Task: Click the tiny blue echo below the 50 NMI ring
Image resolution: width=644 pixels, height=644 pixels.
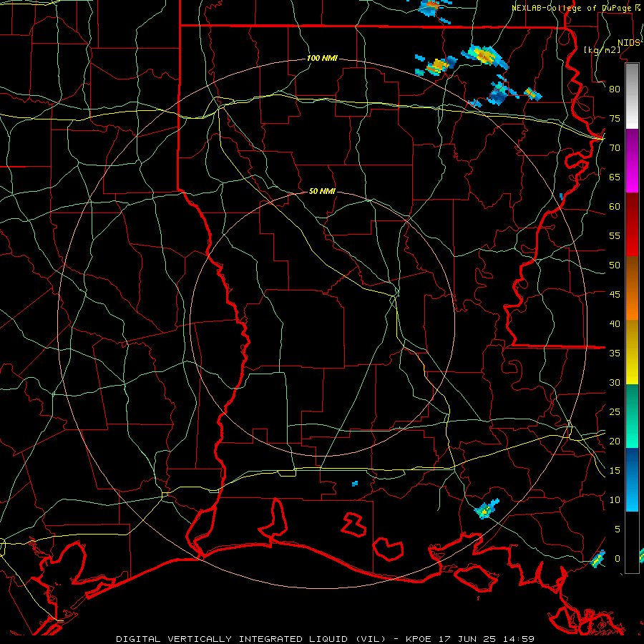Action: pos(355,484)
